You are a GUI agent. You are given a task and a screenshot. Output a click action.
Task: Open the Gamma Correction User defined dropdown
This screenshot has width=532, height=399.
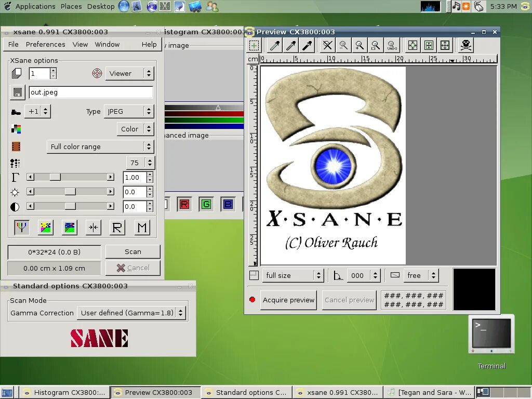point(131,313)
